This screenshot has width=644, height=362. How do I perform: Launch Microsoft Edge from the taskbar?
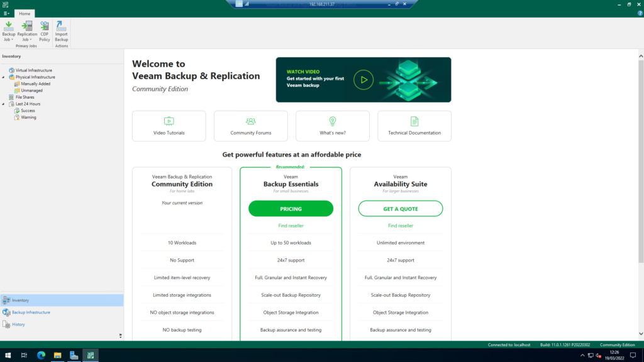(41, 356)
